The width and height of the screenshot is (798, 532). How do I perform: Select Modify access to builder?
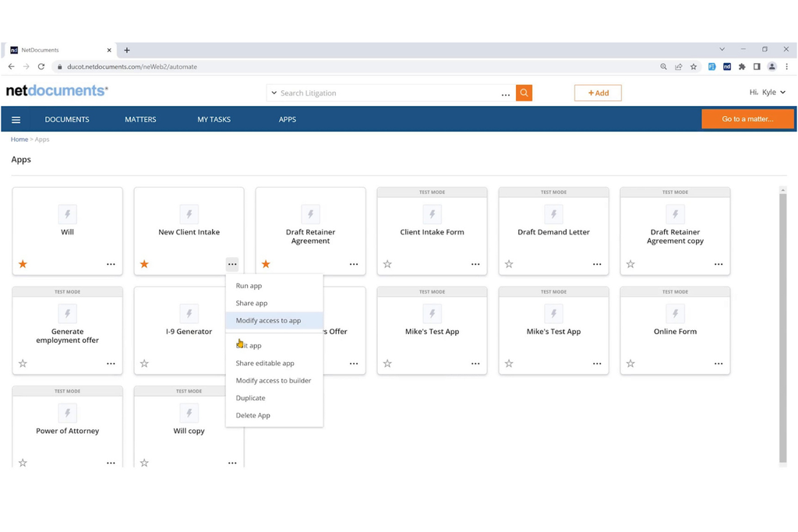coord(274,380)
